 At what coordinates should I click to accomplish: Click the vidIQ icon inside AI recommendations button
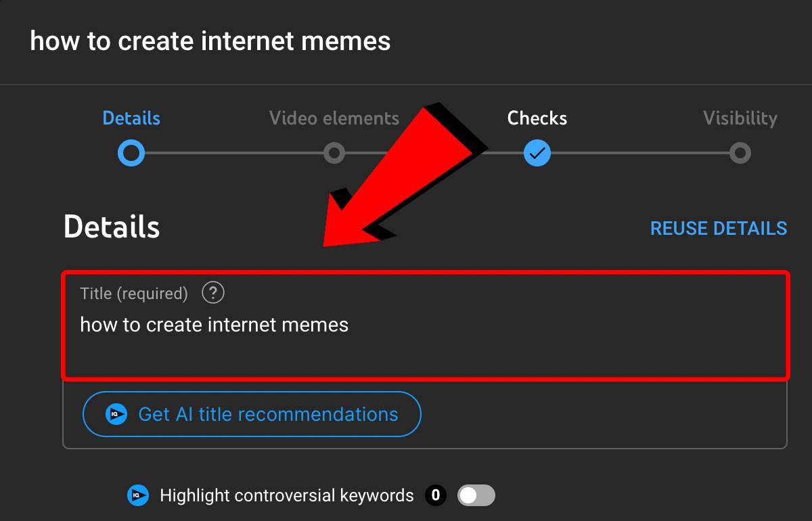116,414
